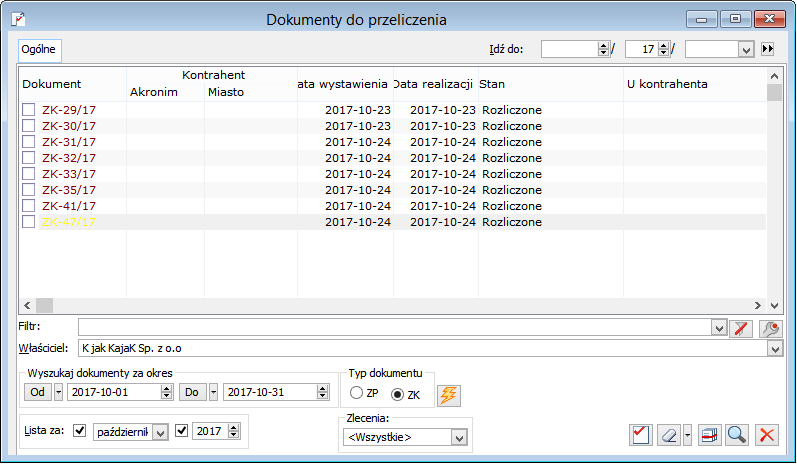Image resolution: width=797 pixels, height=464 pixels.
Task: Click the Idź do year 17 spinner
Action: pyautogui.click(x=663, y=49)
